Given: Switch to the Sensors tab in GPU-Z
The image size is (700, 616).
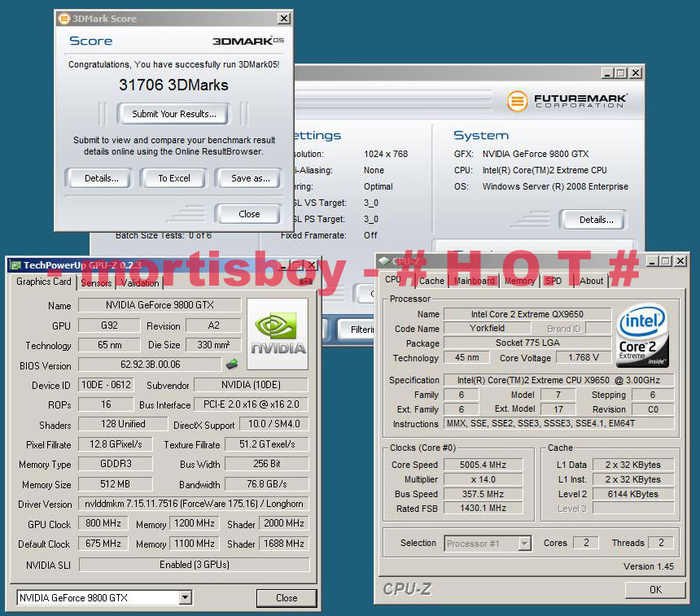Looking at the screenshot, I should tap(96, 283).
